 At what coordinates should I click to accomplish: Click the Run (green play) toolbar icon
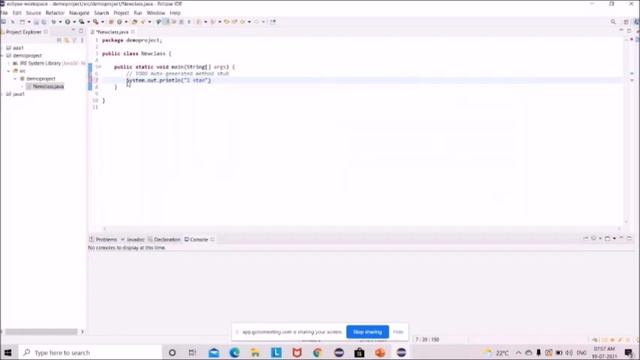click(x=68, y=22)
